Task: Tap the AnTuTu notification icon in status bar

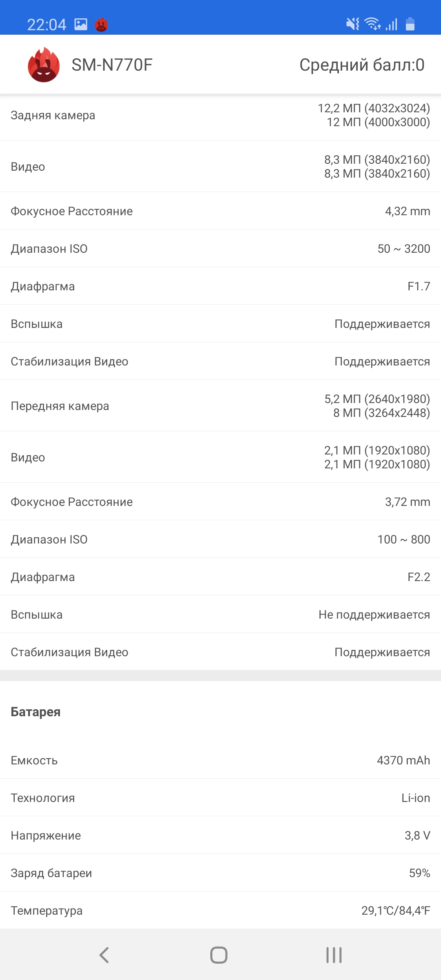Action: [x=101, y=25]
